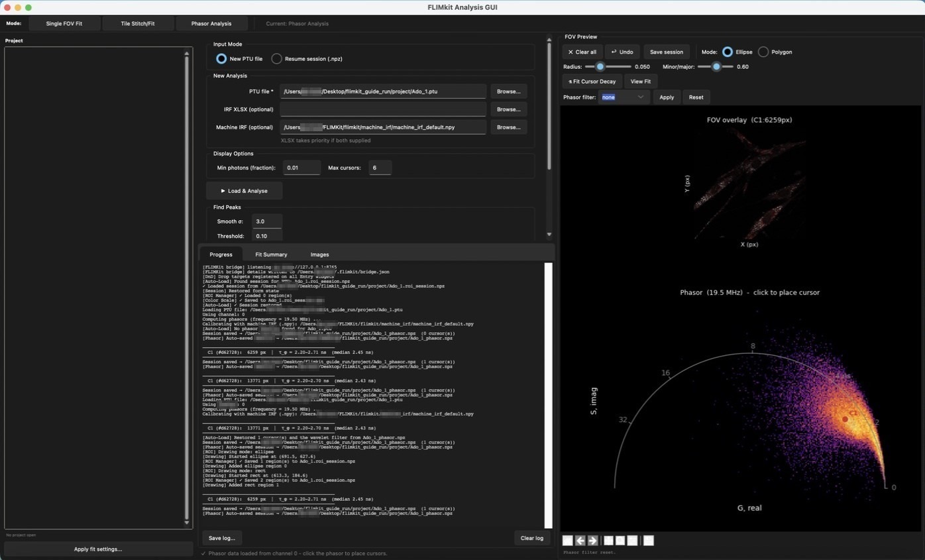This screenshot has width=925, height=560.
Task: Browse for the Machine IRF file
Action: pyautogui.click(x=508, y=127)
